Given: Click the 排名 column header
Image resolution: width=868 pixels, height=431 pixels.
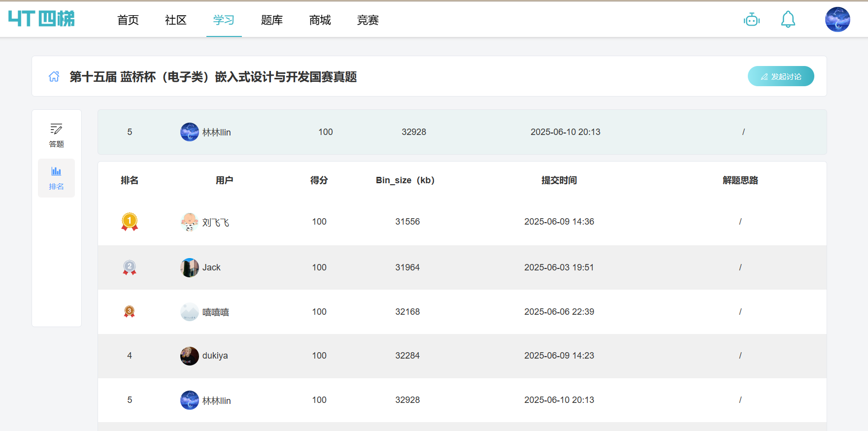Looking at the screenshot, I should 130,180.
